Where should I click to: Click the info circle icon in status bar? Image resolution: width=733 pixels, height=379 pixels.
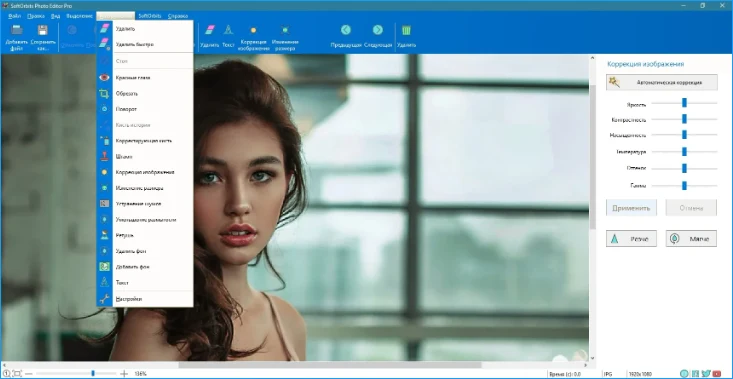(x=684, y=373)
